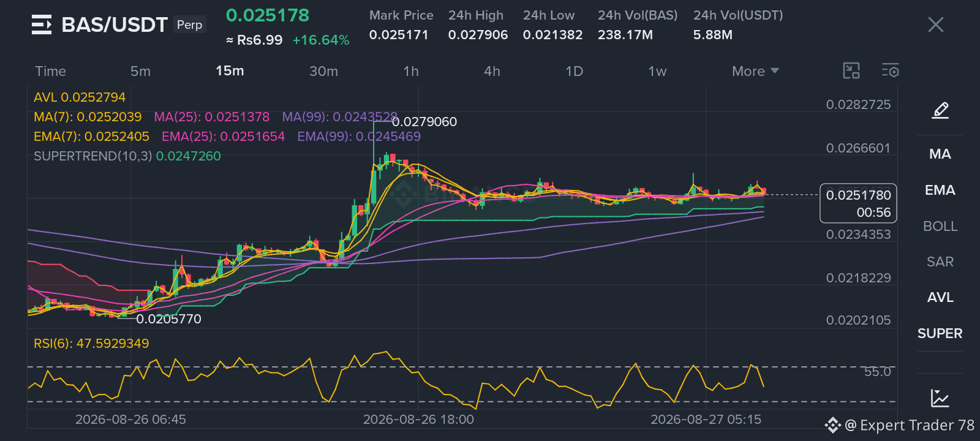
Task: Toggle the BOLL indicator
Action: pos(940,227)
